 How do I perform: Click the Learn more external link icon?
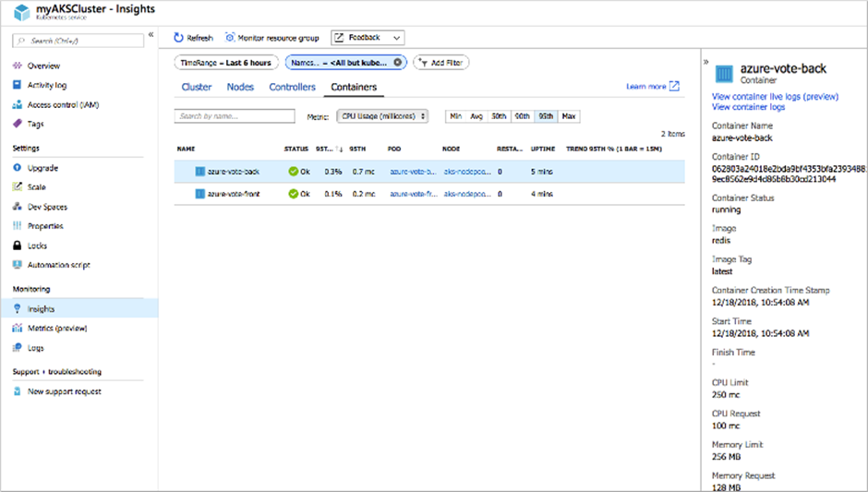[x=674, y=86]
